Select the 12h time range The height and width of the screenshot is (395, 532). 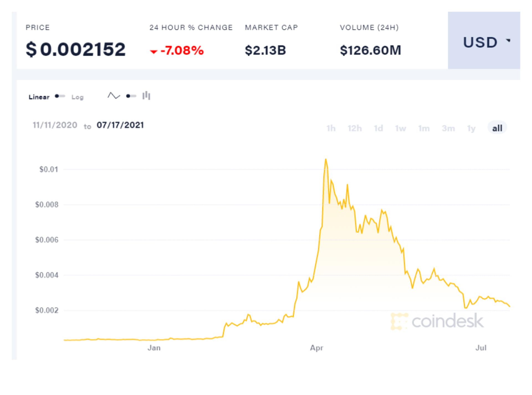pos(355,128)
